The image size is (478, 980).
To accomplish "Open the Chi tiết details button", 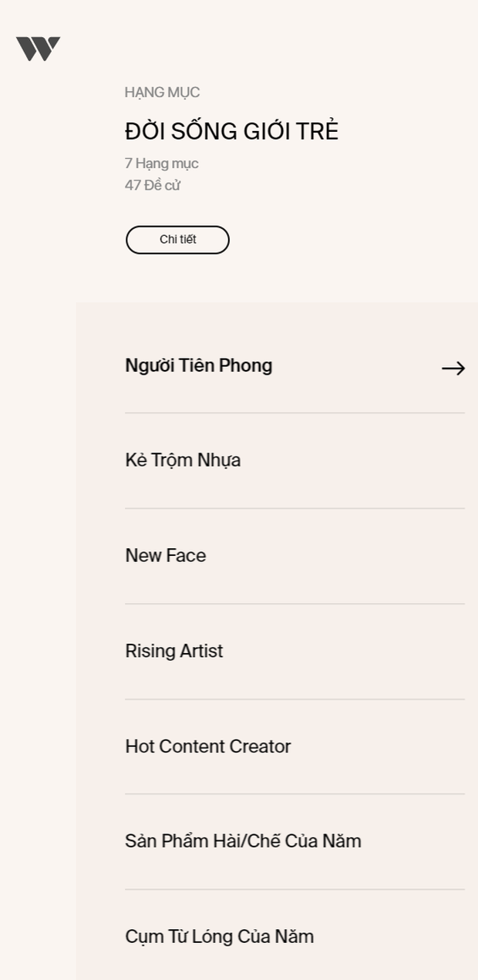I will (177, 240).
